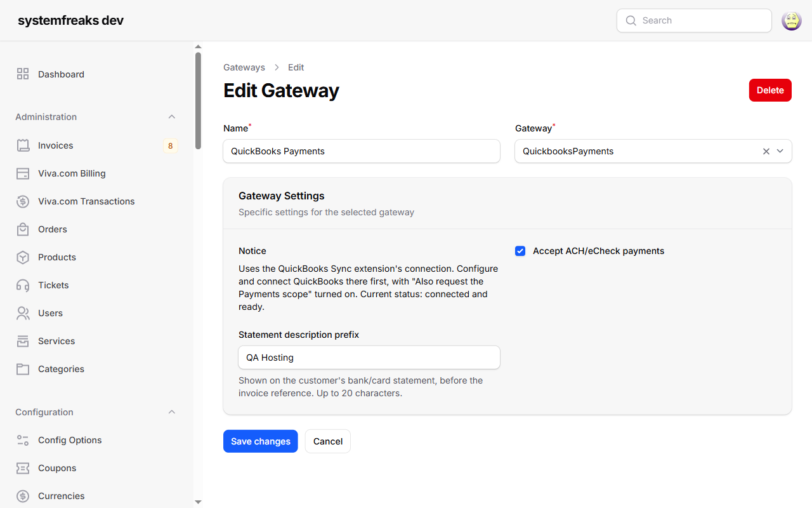Click the search magnifier icon
This screenshot has width=812, height=508.
[x=631, y=20]
